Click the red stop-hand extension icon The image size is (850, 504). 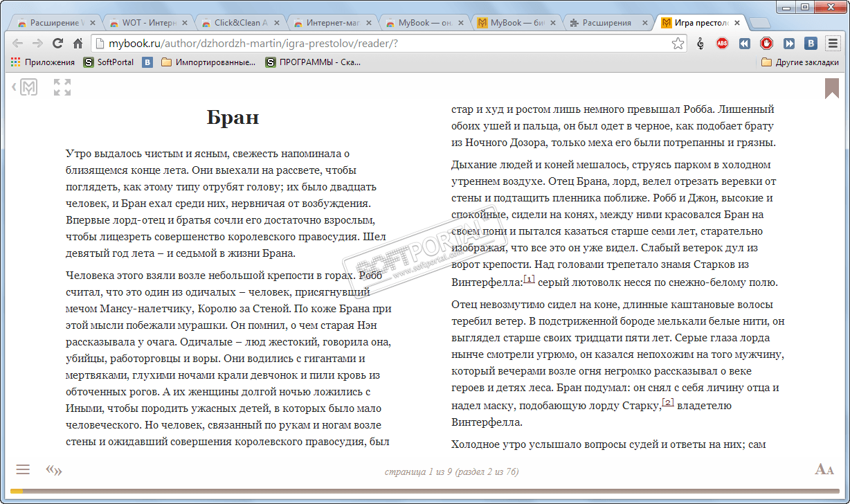pos(766,44)
